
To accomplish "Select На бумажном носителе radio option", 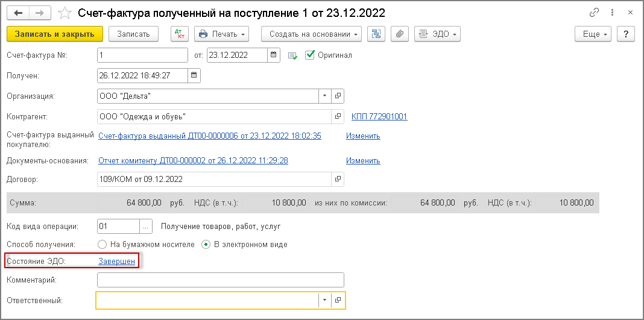I will (102, 245).
